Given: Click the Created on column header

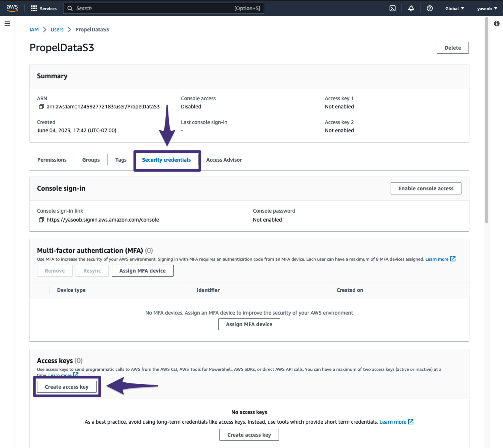Looking at the screenshot, I should point(350,290).
